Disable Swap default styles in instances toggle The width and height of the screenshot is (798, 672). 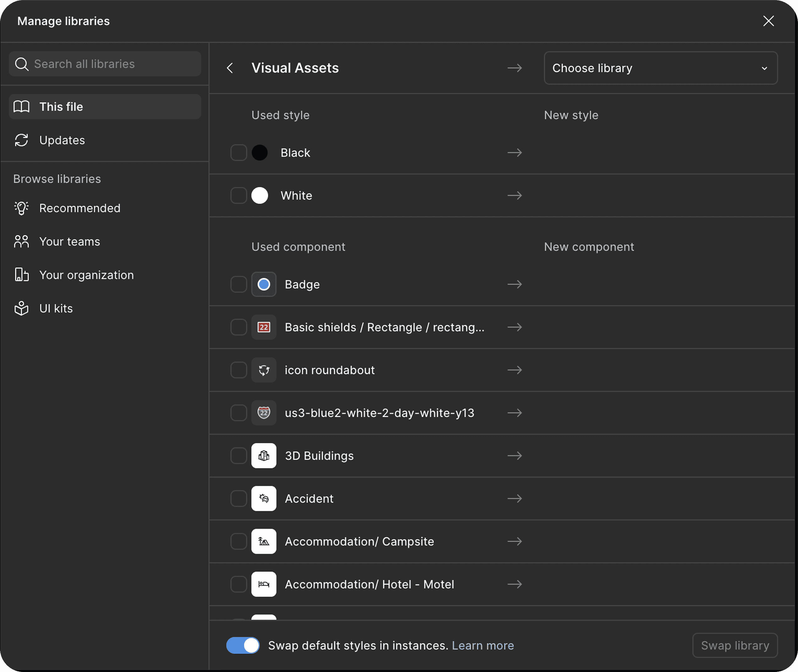243,645
